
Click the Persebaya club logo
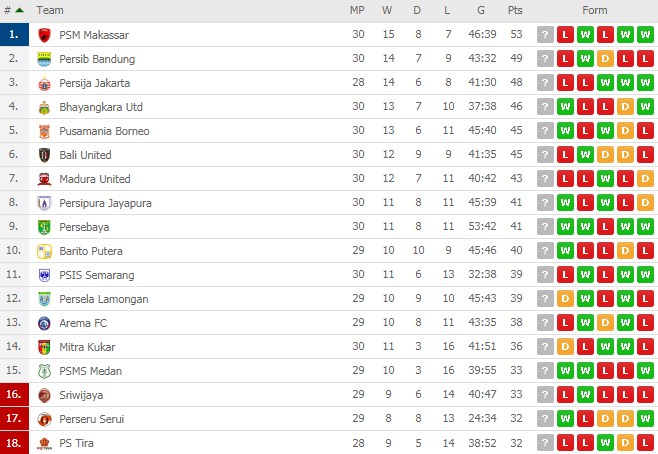pyautogui.click(x=44, y=227)
